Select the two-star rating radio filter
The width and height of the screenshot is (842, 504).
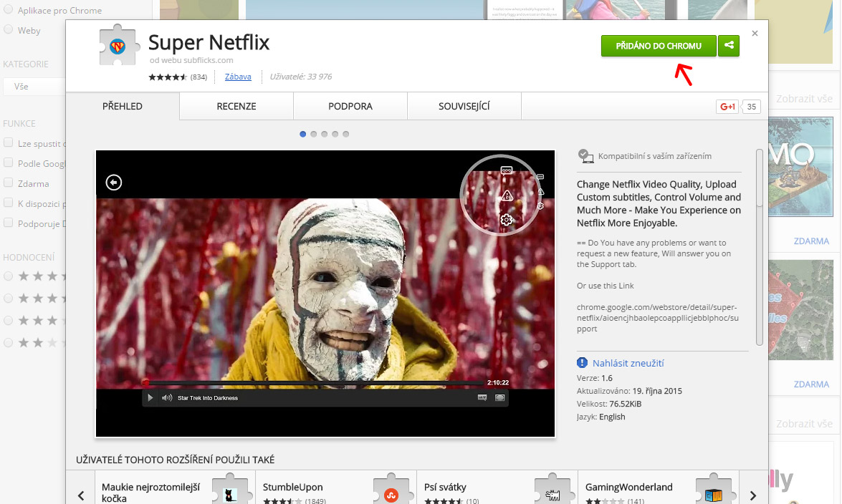(8, 342)
